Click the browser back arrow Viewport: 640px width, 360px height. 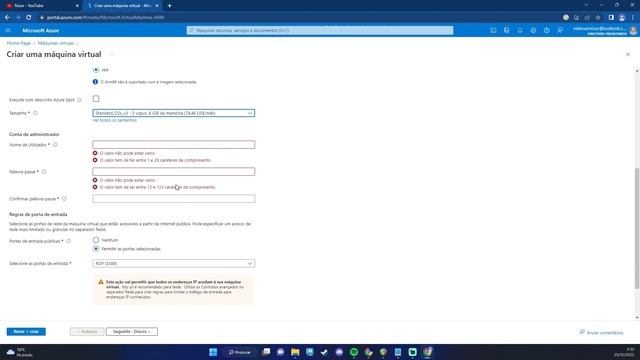[7, 18]
